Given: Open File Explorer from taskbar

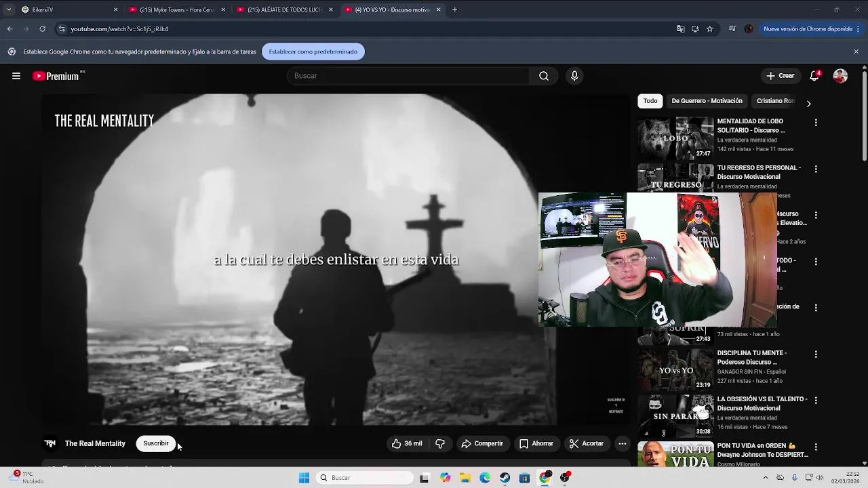Looking at the screenshot, I should coord(465,478).
